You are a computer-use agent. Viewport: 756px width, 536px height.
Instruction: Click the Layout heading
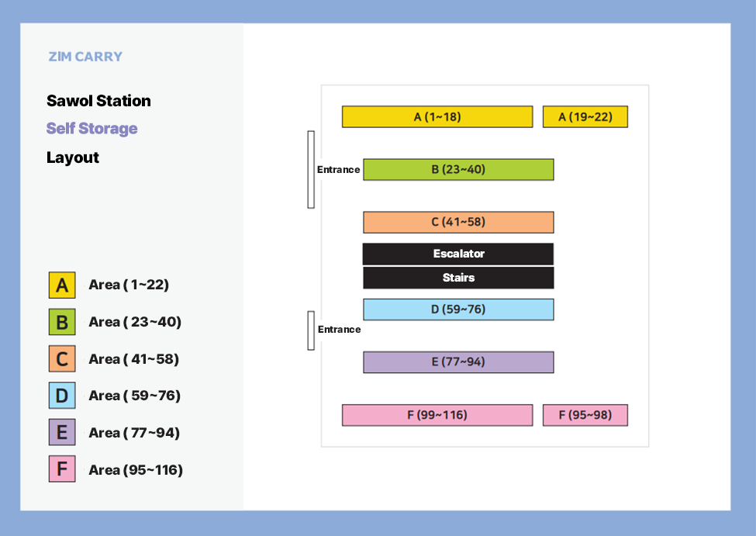click(x=73, y=157)
